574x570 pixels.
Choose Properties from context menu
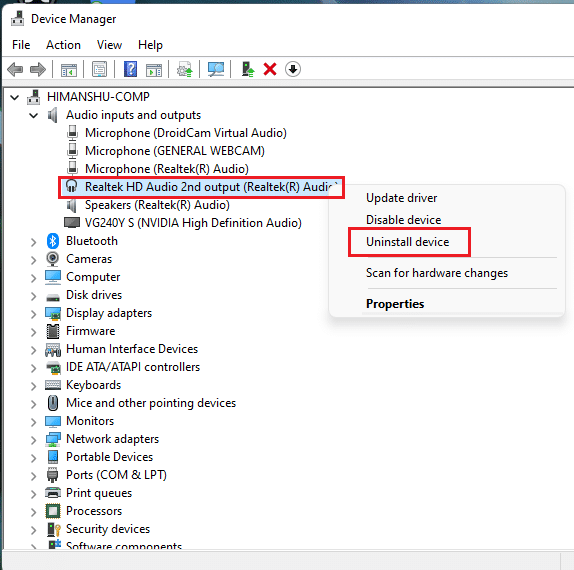(x=395, y=304)
